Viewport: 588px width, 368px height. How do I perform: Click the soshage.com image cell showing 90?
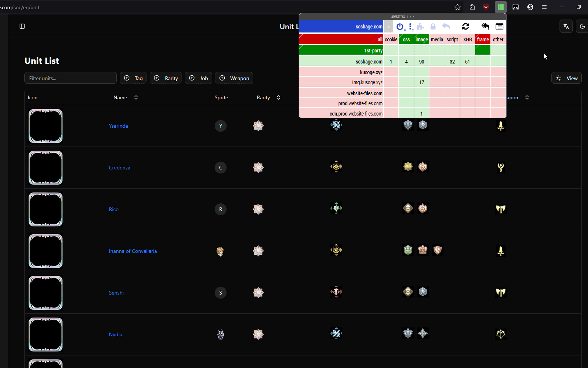(x=422, y=61)
